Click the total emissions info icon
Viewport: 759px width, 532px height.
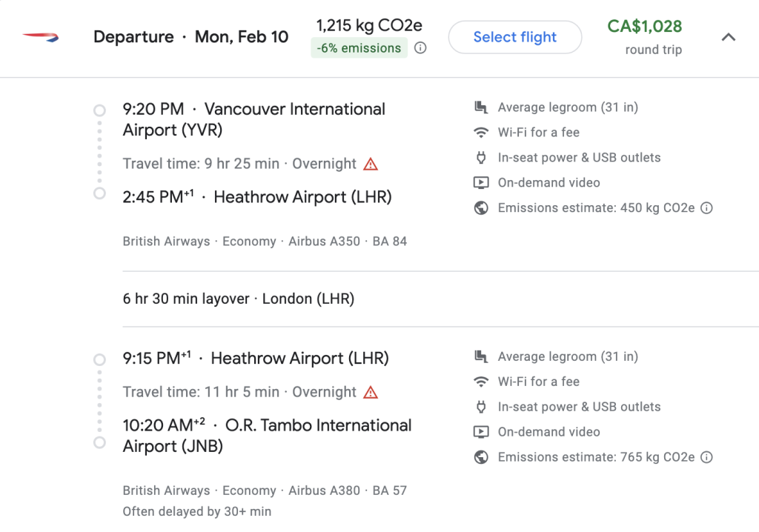[x=420, y=48]
